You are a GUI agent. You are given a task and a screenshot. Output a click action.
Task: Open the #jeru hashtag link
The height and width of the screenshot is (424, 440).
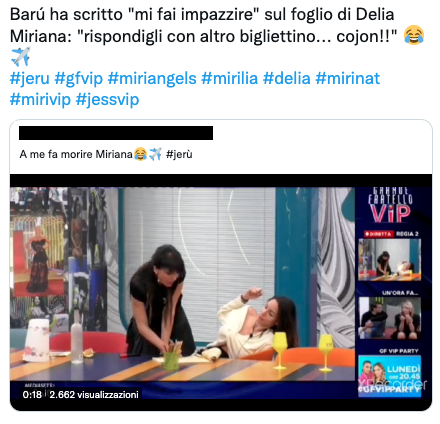(x=30, y=79)
